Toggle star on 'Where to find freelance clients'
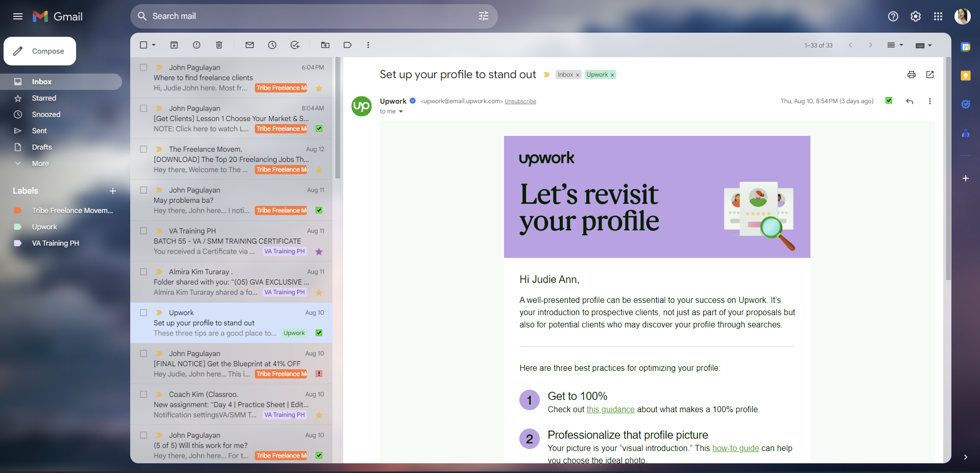 [x=319, y=88]
